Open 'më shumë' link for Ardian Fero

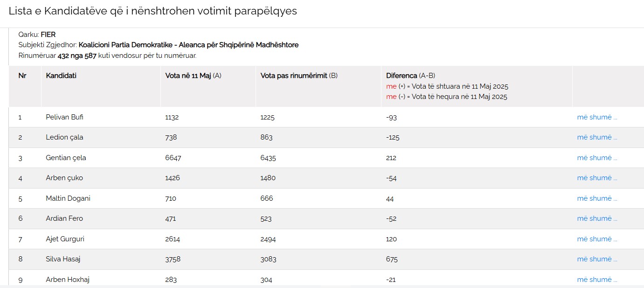click(597, 218)
